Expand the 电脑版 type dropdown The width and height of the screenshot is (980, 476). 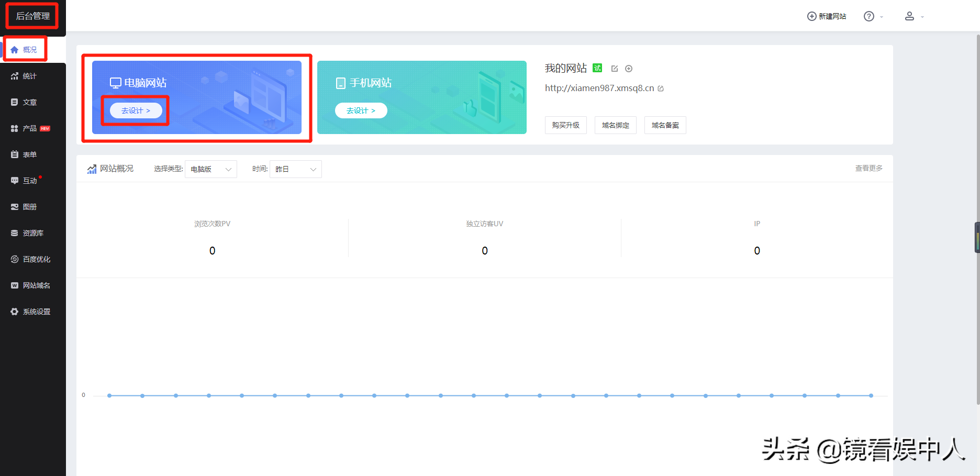pyautogui.click(x=211, y=169)
